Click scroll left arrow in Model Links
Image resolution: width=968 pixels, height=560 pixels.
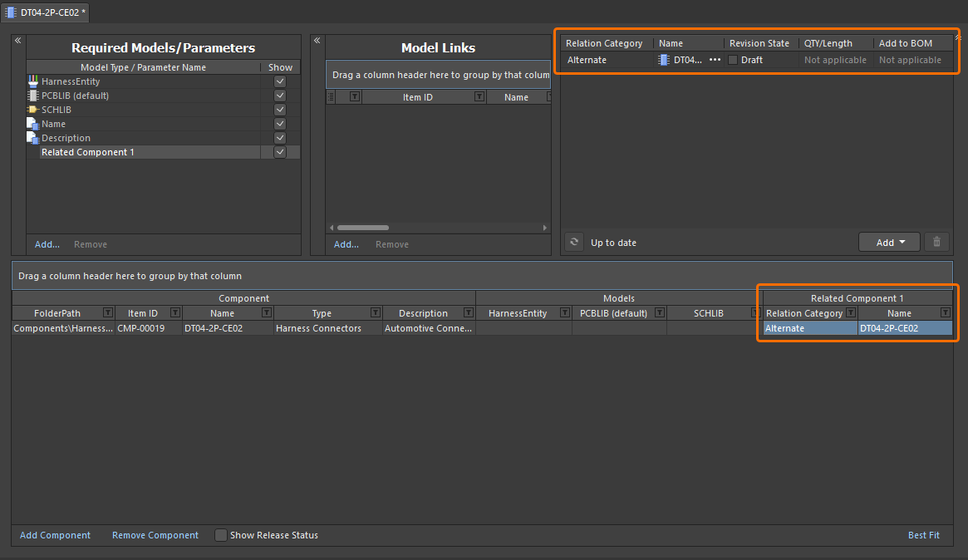(332, 228)
